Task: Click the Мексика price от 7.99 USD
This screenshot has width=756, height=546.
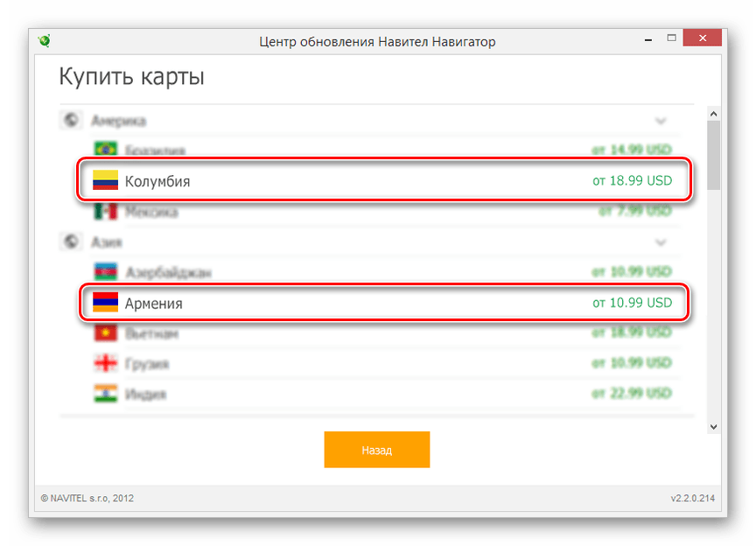Action: point(635,211)
